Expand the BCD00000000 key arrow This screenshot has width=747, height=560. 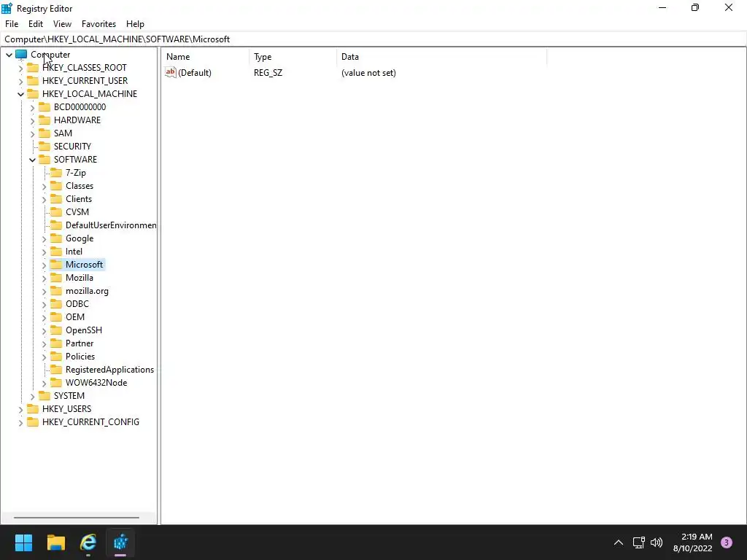32,108
